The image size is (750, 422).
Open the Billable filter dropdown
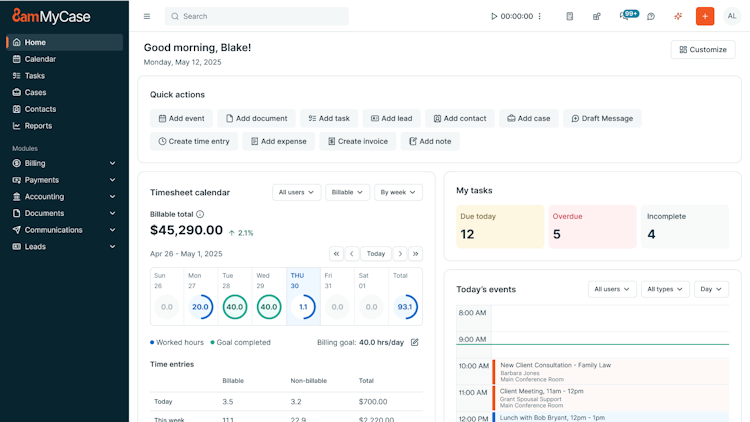pyautogui.click(x=347, y=192)
